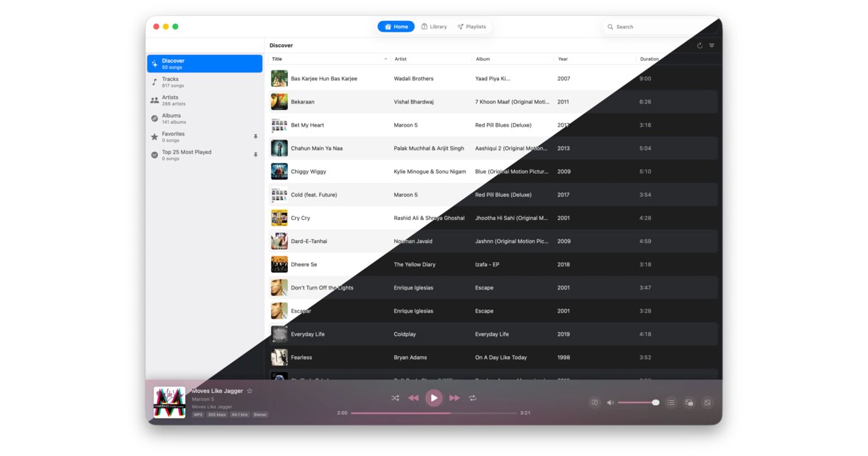Image resolution: width=868 pixels, height=456 pixels.
Task: Favorite Moves Like Jagger with the star
Action: (x=250, y=391)
